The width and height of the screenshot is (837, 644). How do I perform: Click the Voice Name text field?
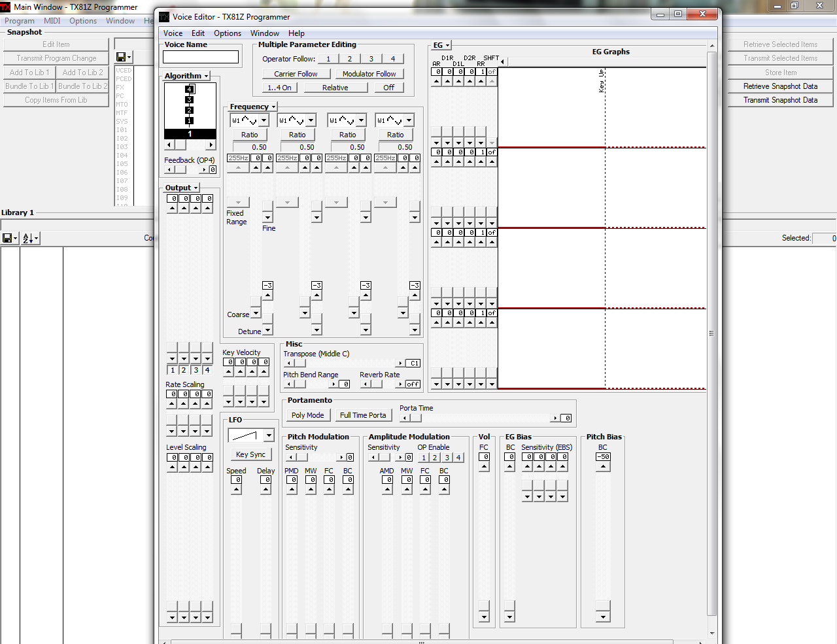tap(201, 57)
